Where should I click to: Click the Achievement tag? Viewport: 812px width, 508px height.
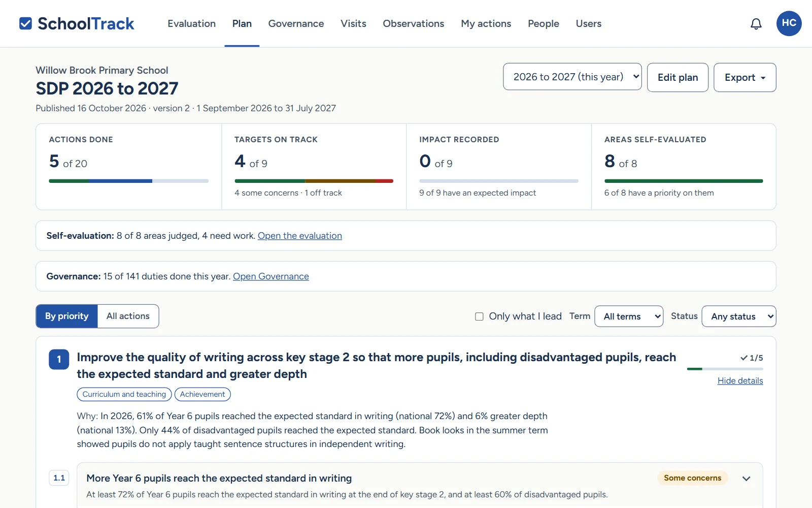click(x=202, y=394)
